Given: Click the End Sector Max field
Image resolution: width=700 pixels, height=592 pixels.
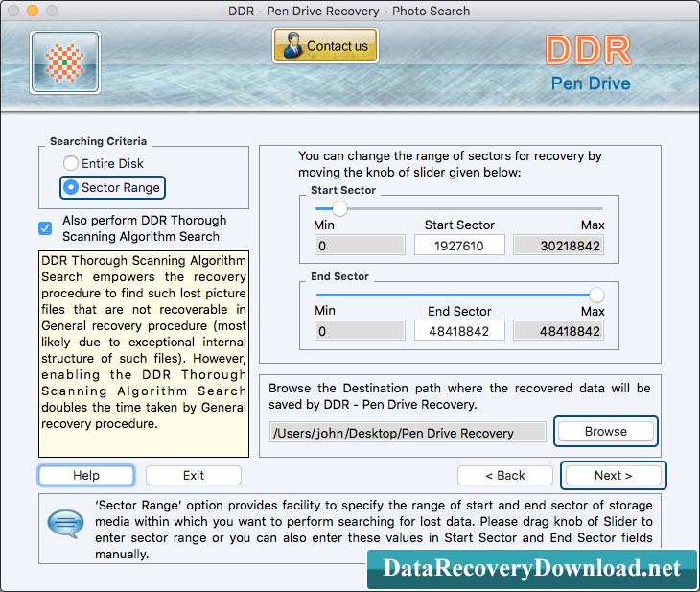Looking at the screenshot, I should pyautogui.click(x=558, y=331).
